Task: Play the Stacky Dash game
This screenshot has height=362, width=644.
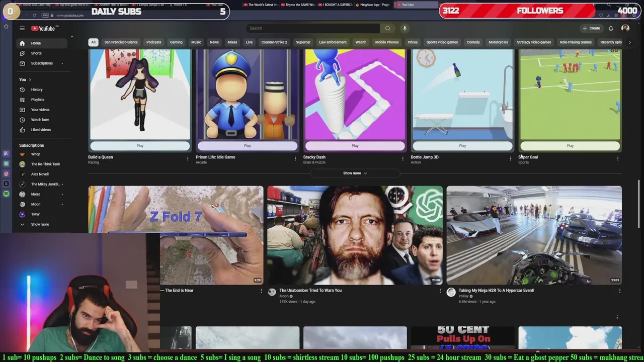Action: click(355, 146)
